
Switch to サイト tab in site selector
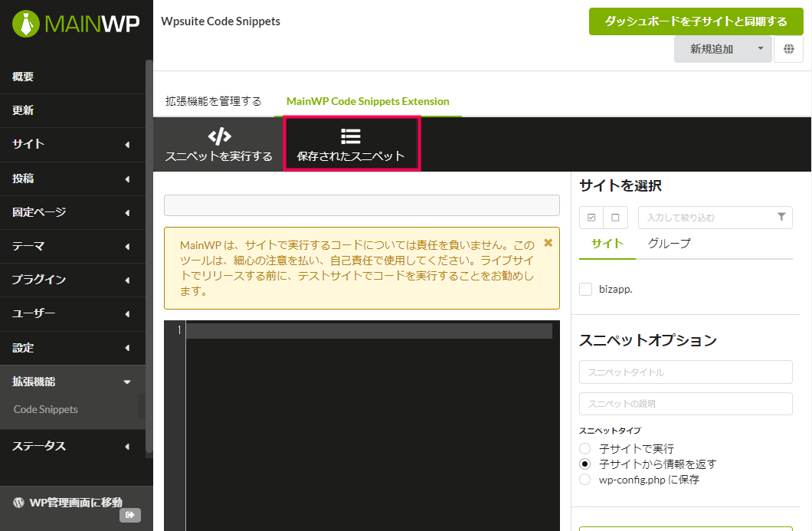[607, 244]
